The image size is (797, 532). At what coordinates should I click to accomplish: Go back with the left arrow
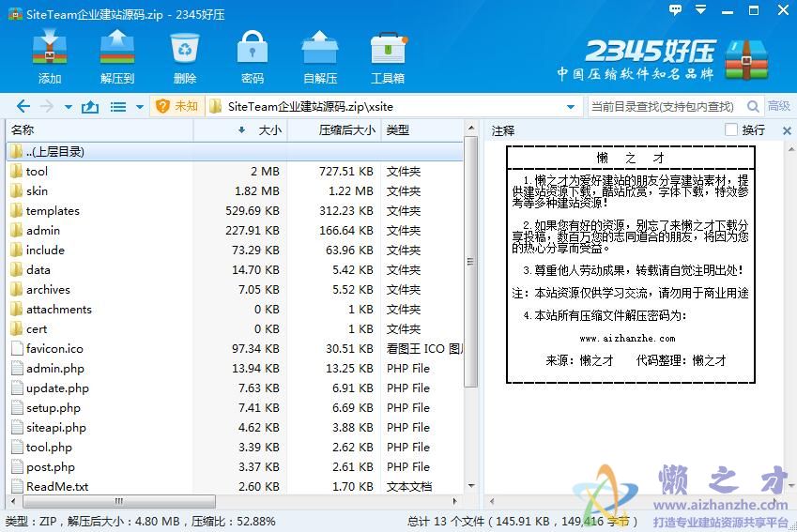click(x=23, y=106)
